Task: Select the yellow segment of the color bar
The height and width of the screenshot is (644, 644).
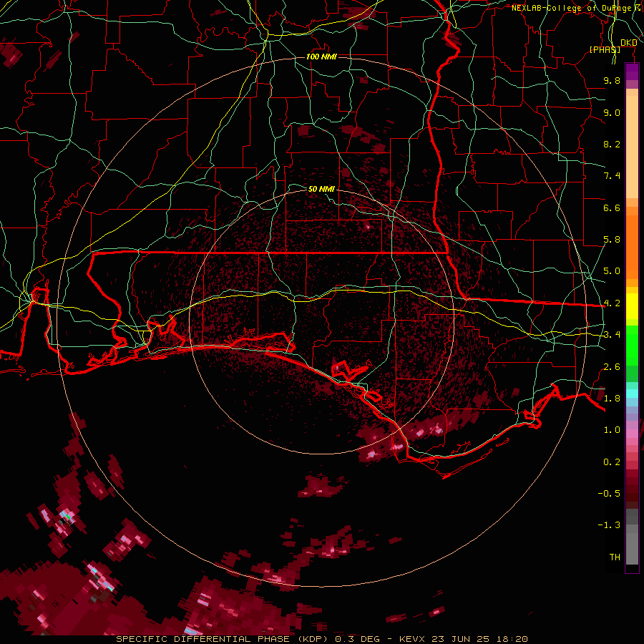Action: point(632,306)
